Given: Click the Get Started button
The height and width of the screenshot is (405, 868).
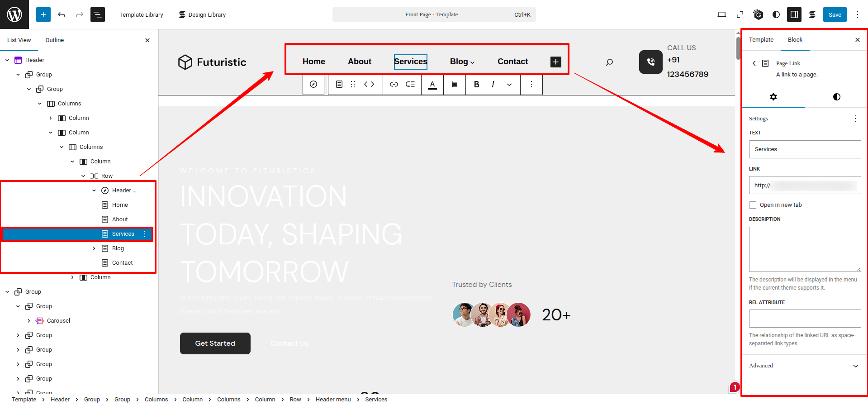Looking at the screenshot, I should (215, 343).
